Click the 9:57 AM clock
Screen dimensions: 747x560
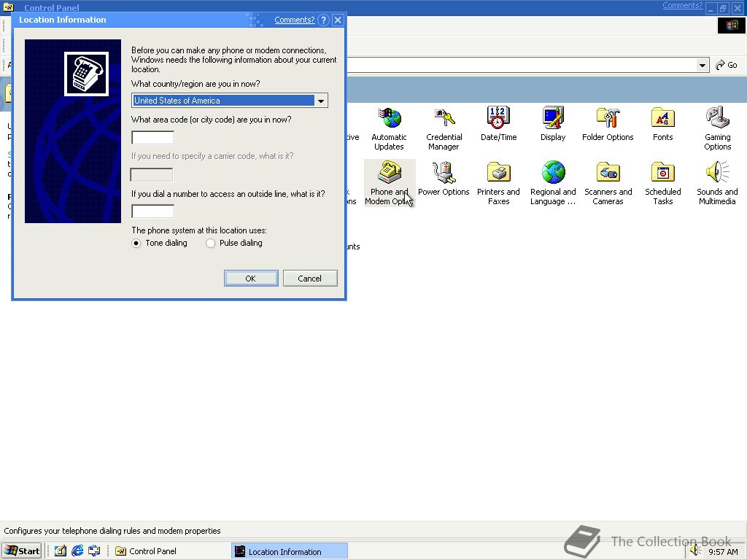click(723, 552)
